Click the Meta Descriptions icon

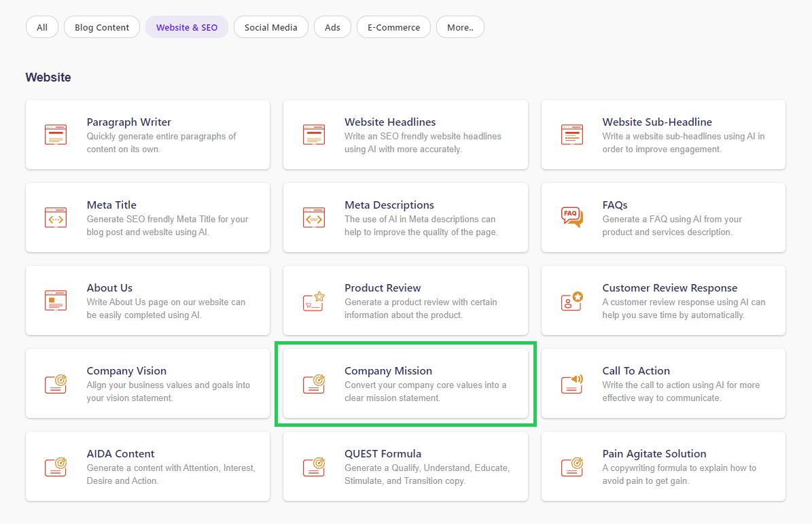[x=313, y=217]
